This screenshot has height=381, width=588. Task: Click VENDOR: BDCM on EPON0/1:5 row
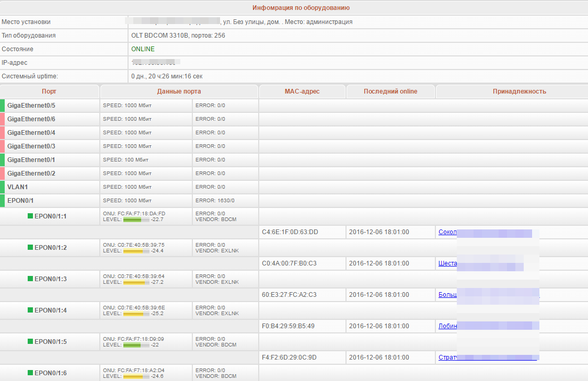[216, 344]
